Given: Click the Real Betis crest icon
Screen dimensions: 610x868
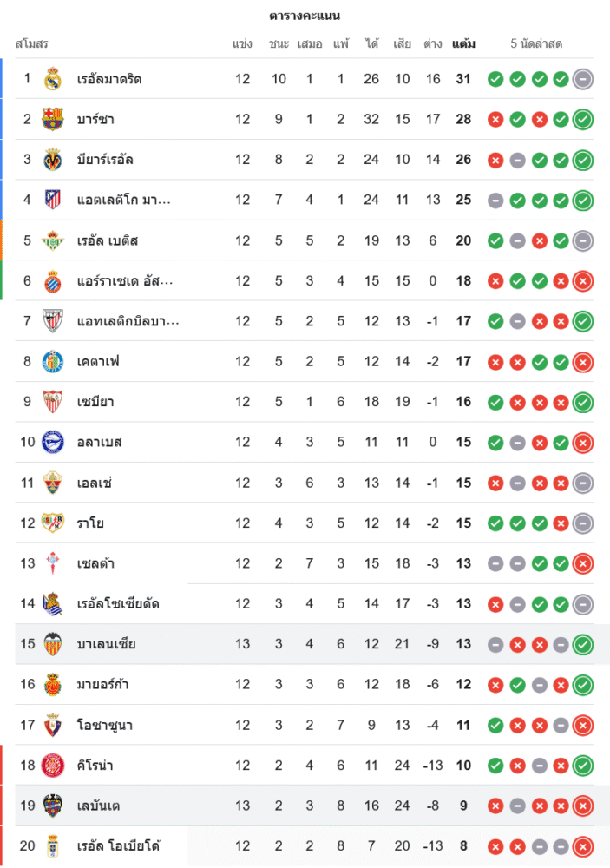Looking at the screenshot, I should tap(53, 240).
